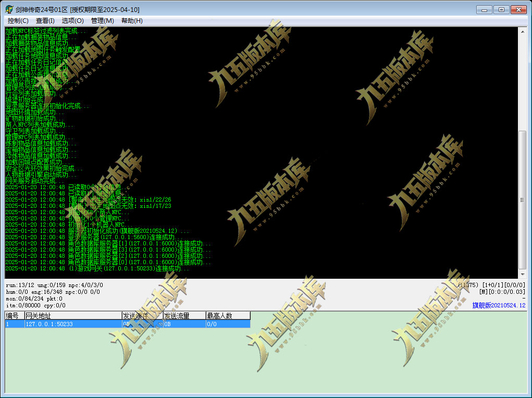Click the 发送流量 column header
The width and height of the screenshot is (532, 398).
(184, 316)
